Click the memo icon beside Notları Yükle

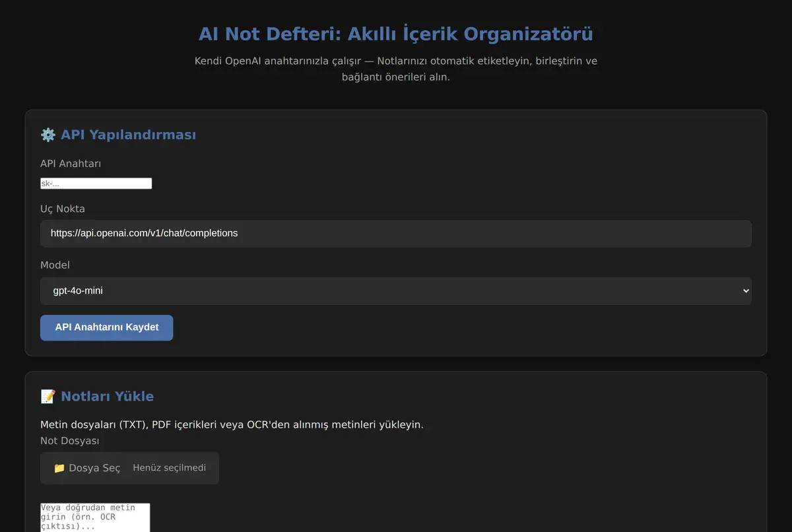coord(48,396)
